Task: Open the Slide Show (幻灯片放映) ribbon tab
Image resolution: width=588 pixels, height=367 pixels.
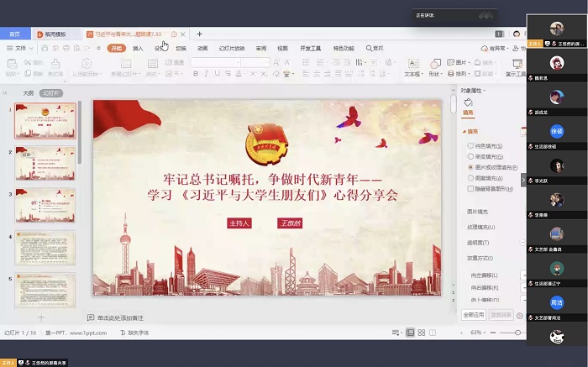Action: 231,49
